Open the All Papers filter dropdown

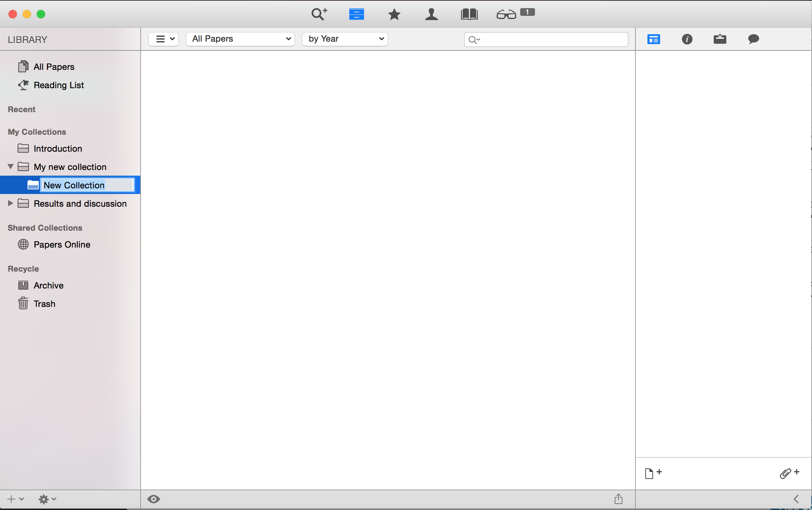point(240,39)
